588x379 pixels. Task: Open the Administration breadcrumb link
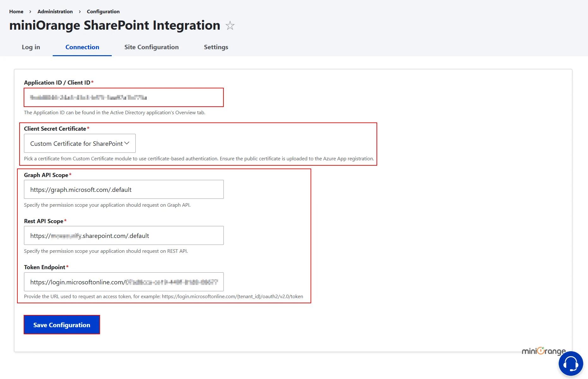point(55,11)
